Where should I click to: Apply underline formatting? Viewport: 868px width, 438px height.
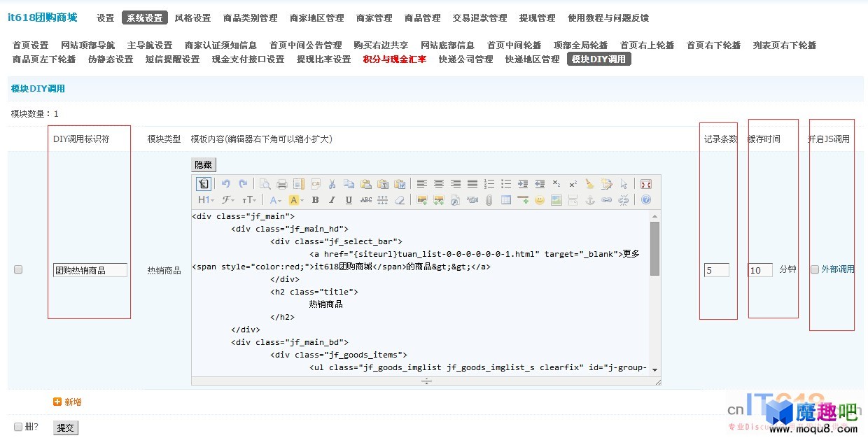tap(349, 200)
